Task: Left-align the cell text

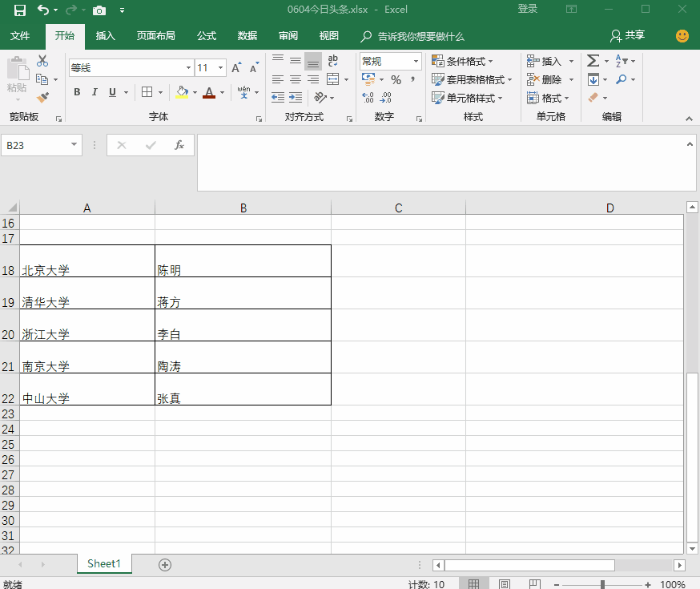Action: [x=278, y=79]
